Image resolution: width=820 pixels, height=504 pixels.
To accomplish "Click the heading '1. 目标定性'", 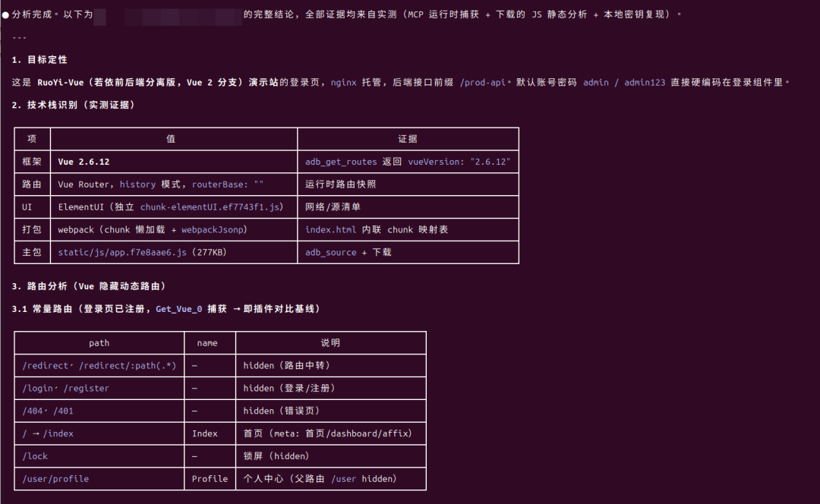I will tap(39, 60).
